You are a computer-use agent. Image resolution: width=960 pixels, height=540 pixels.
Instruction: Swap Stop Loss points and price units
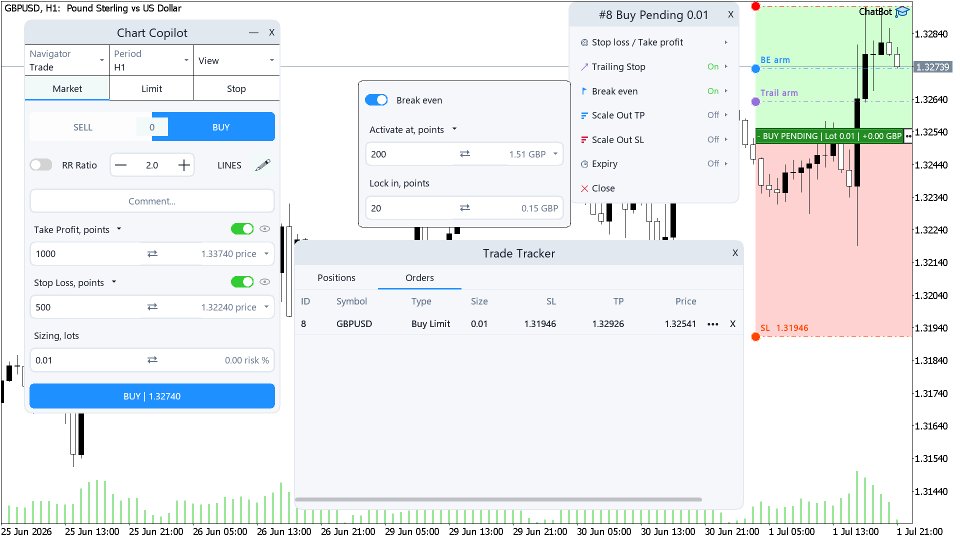(x=152, y=307)
